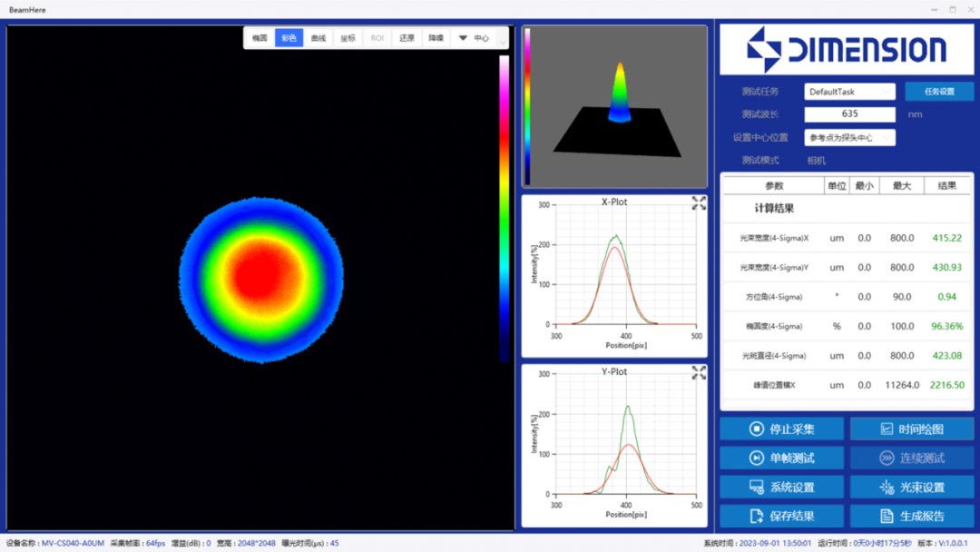Open the 中心 dropdown in image toolbar

[474, 38]
